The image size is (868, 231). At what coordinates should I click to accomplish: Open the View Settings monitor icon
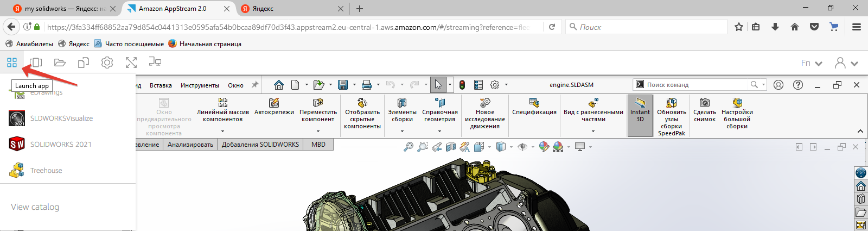coord(580,147)
